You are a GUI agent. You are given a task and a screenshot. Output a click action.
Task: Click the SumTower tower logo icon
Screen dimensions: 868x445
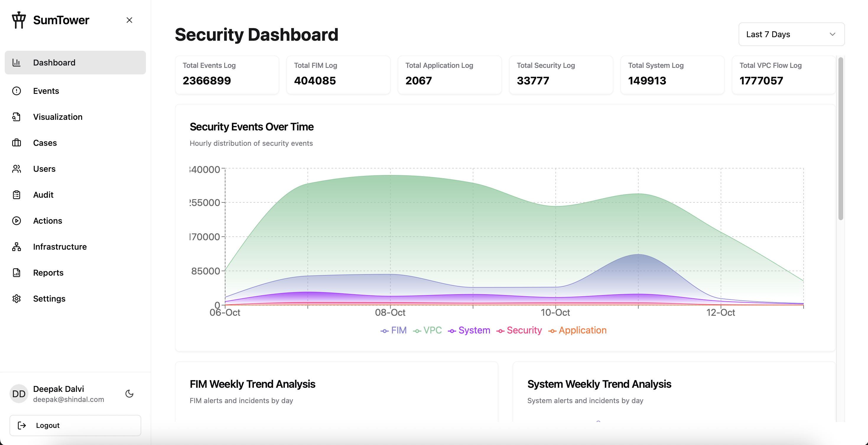click(19, 20)
